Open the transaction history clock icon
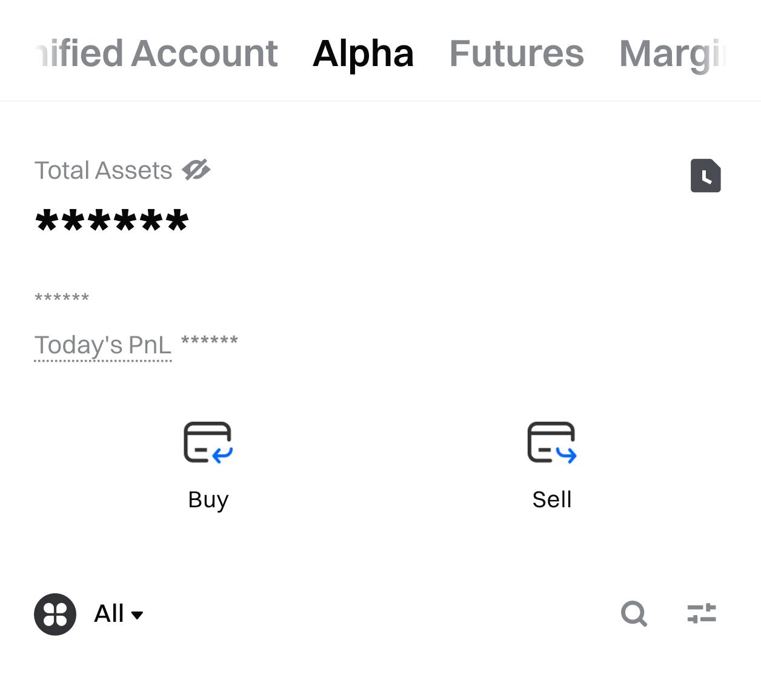761x700 pixels. tap(705, 176)
